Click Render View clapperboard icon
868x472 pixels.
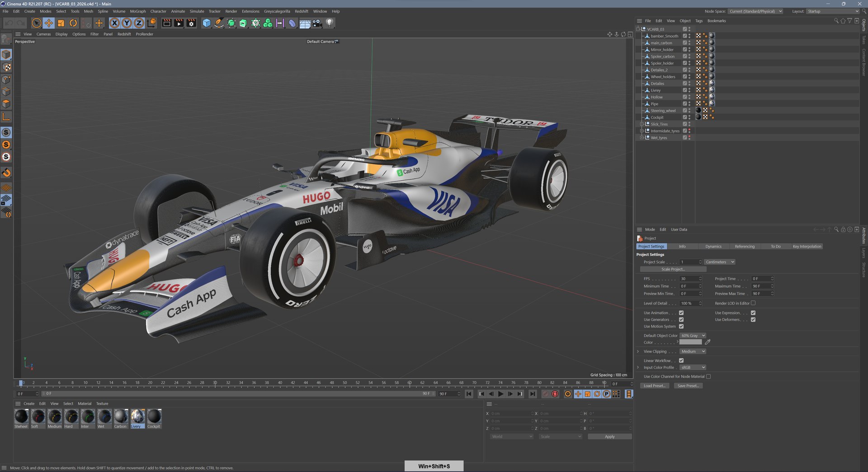pyautogui.click(x=167, y=23)
